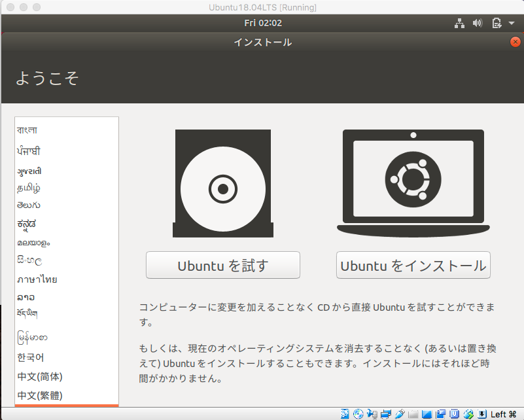524x420 pixels.
Task: Click the 'Left ⌘' host key indicator
Action: click(503, 414)
